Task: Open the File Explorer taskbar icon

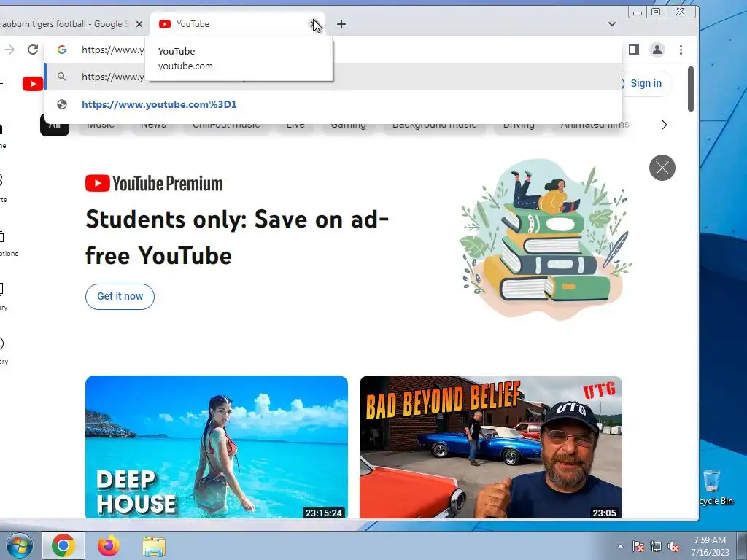Action: pos(155,546)
